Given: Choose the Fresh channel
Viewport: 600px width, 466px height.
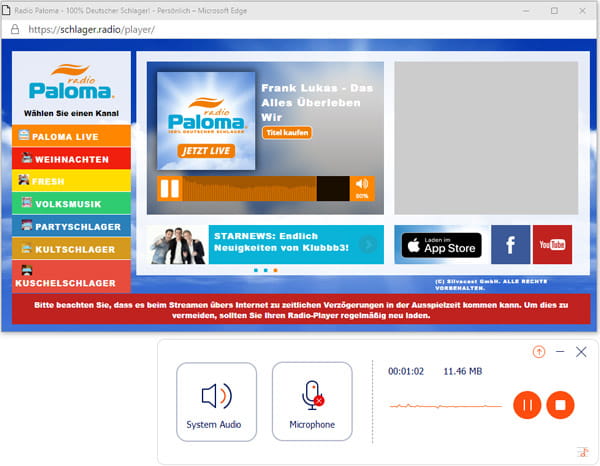Looking at the screenshot, I should [x=71, y=181].
